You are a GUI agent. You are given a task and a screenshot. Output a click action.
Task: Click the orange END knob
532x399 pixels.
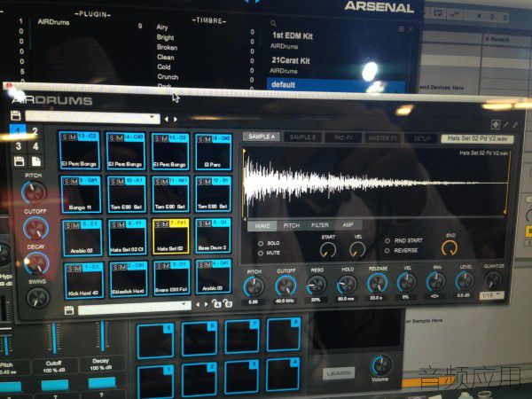click(x=450, y=248)
